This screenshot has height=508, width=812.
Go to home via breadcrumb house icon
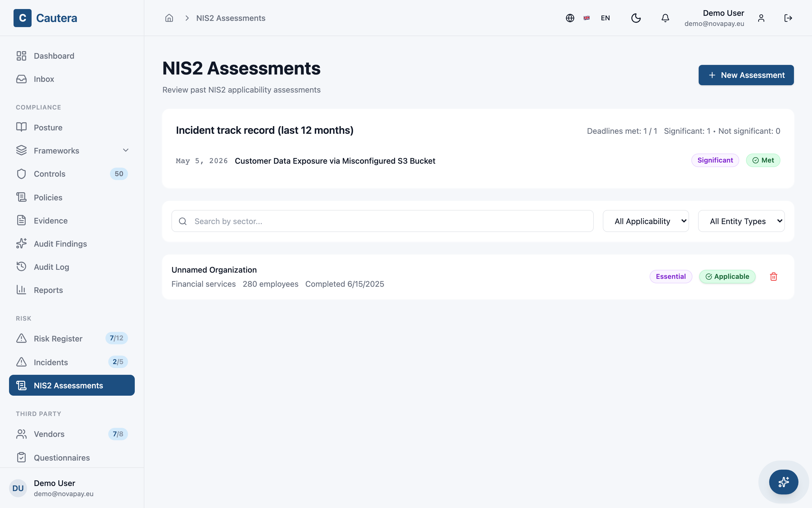point(169,18)
